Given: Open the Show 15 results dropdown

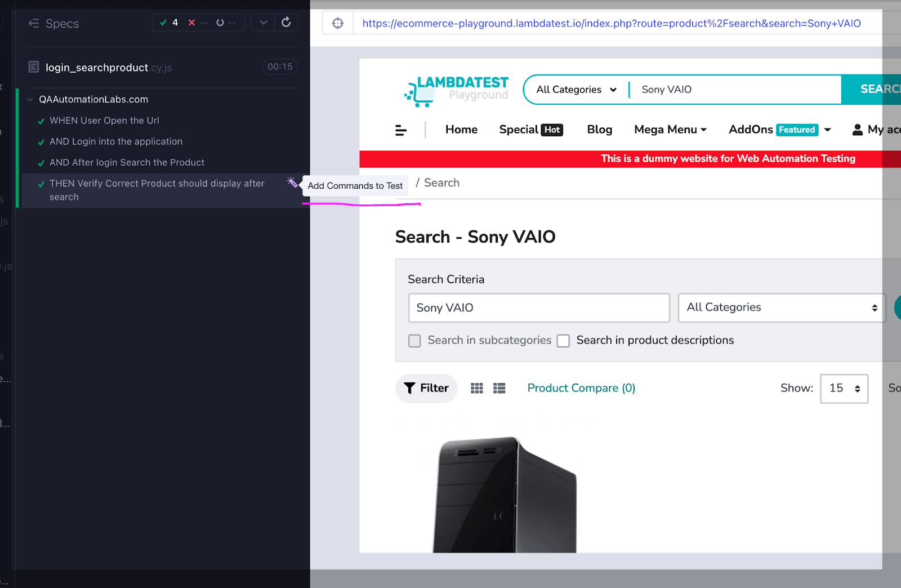Looking at the screenshot, I should pos(844,388).
